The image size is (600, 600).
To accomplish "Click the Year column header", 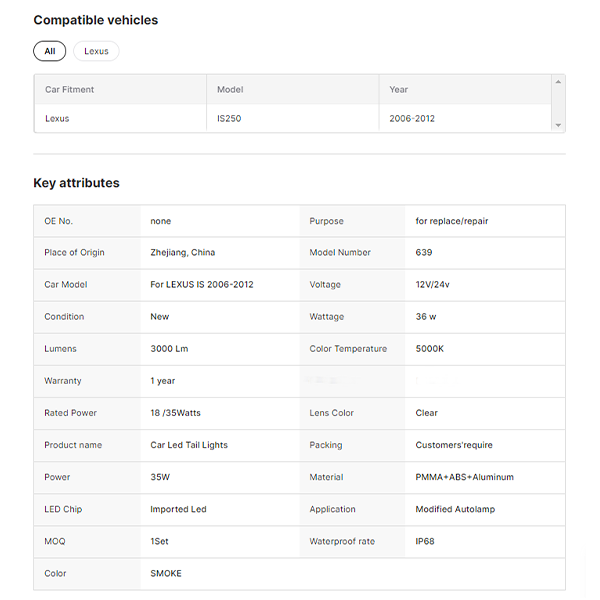I will pyautogui.click(x=399, y=90).
